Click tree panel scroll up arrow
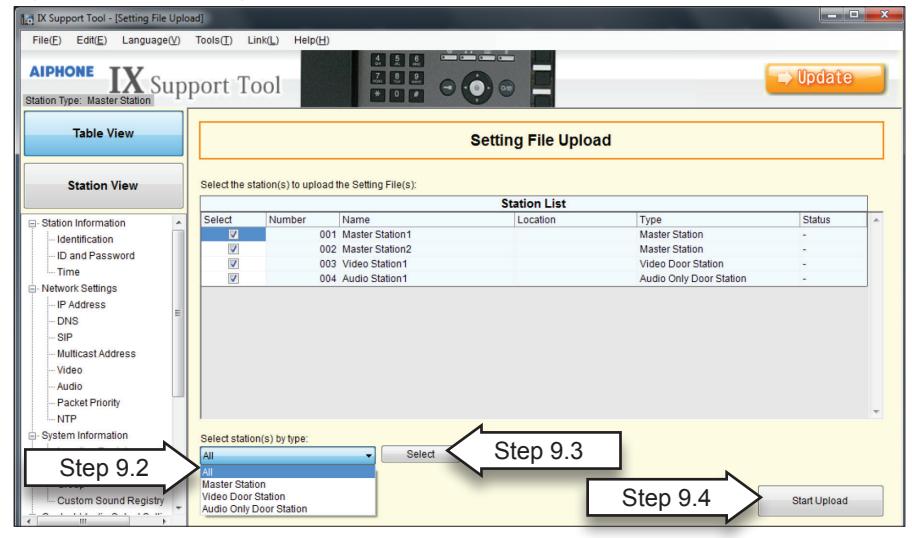Screen dimensions: 912x538 (179, 223)
